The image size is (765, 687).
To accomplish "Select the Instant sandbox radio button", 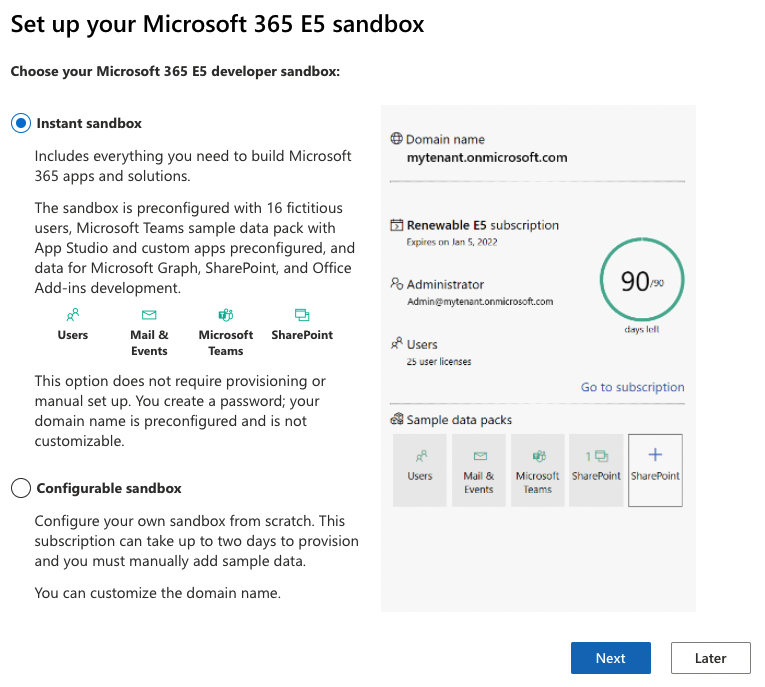I will point(21,124).
